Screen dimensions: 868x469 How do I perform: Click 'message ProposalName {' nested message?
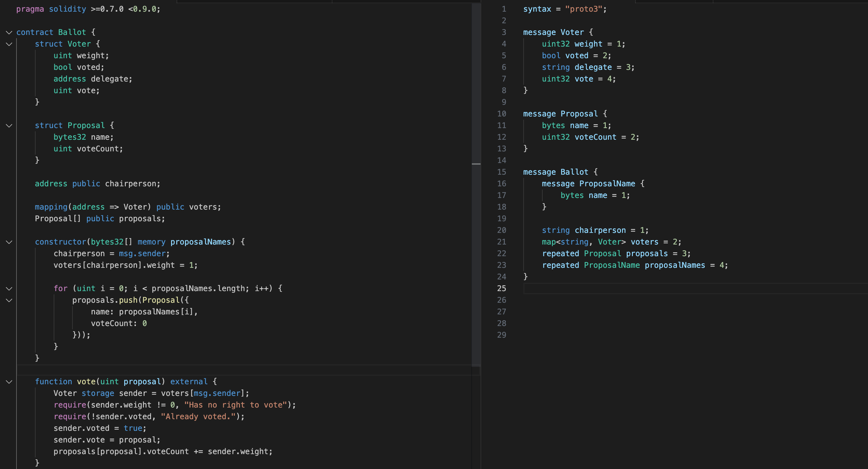click(593, 184)
